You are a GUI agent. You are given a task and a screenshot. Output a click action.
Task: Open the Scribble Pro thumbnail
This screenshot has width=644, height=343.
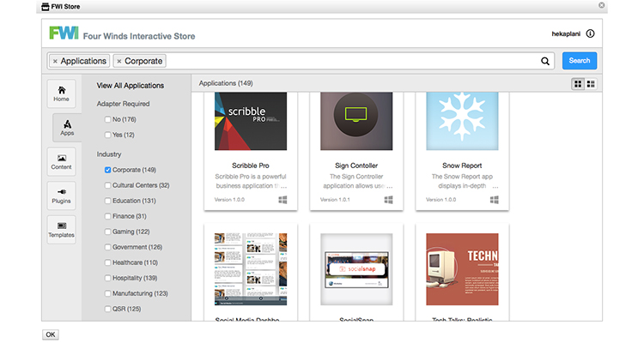(251, 121)
